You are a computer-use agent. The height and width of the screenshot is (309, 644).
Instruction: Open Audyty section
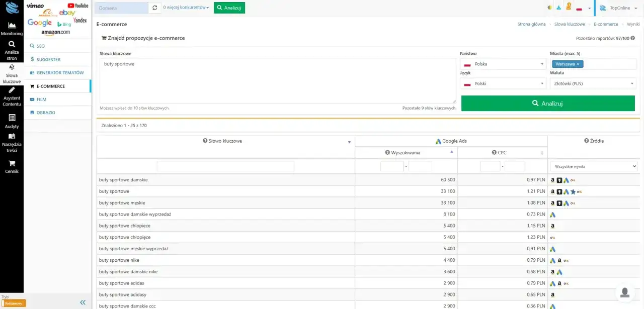[x=12, y=122]
